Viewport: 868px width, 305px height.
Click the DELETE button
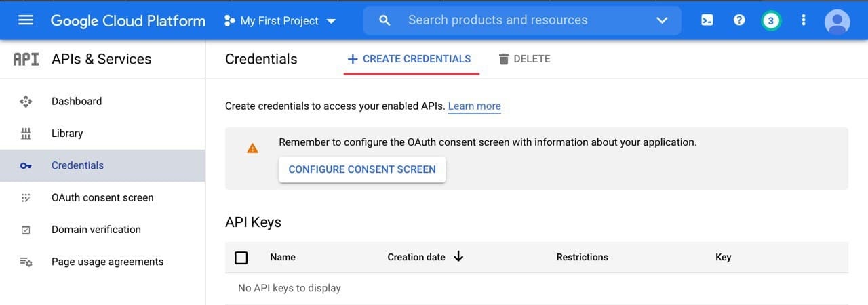[524, 59]
